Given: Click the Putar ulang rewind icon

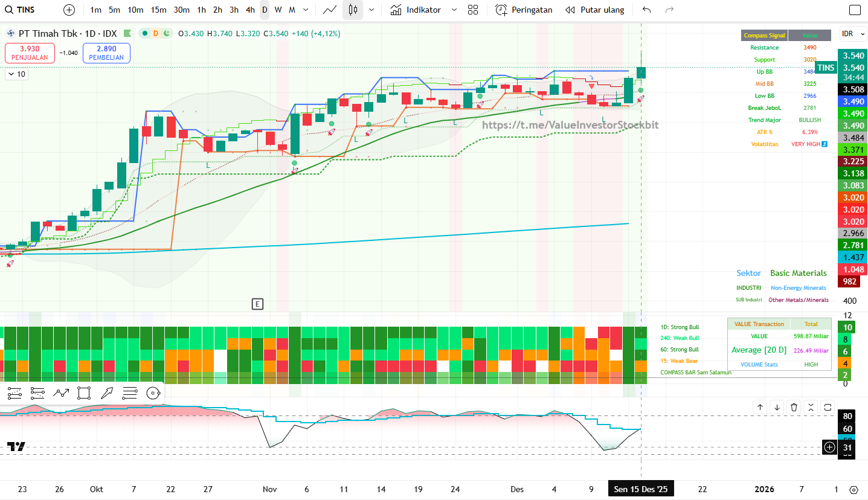Looking at the screenshot, I should point(570,10).
